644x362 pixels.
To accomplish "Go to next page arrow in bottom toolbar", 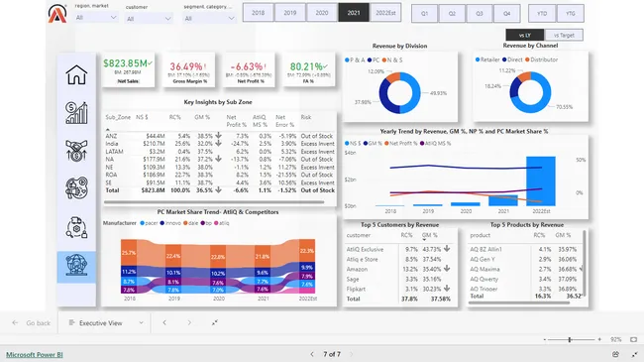I will click(x=189, y=323).
